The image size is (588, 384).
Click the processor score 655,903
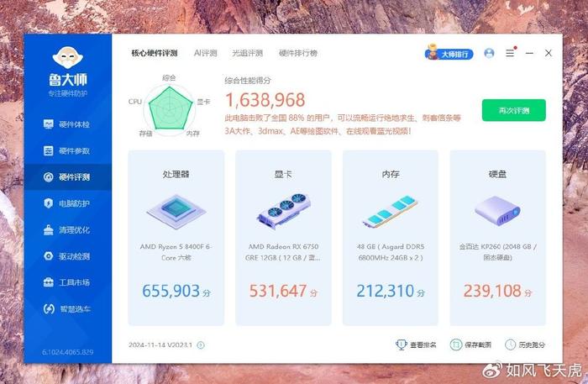[x=171, y=291]
